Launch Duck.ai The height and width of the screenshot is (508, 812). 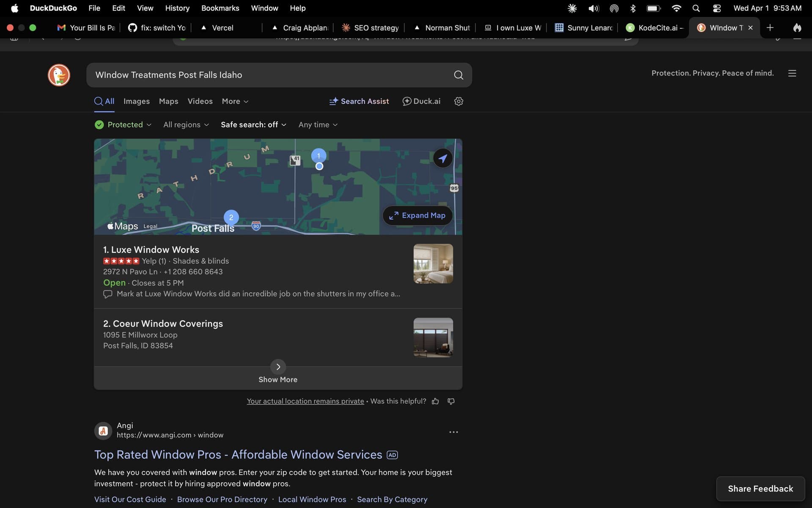421,101
